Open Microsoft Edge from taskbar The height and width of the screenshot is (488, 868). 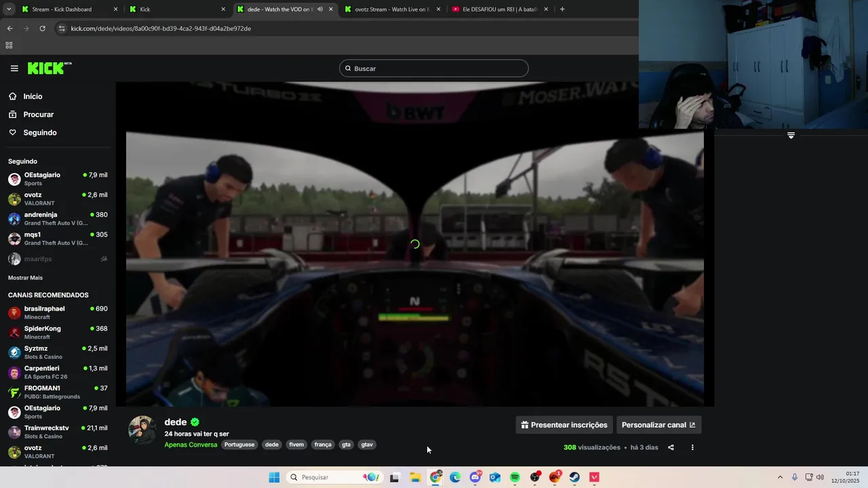tap(455, 477)
